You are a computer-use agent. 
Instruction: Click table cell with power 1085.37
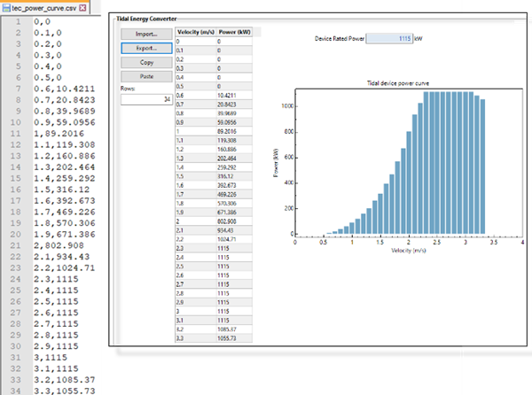[x=234, y=329]
